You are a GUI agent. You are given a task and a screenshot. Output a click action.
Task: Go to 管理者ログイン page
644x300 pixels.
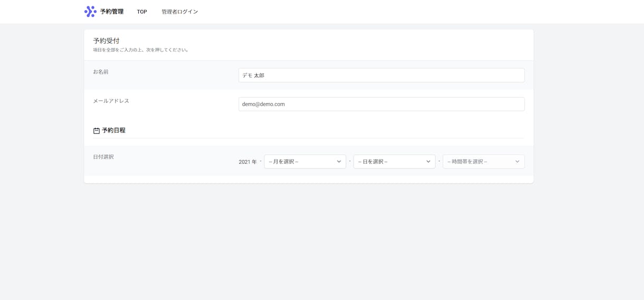click(179, 12)
